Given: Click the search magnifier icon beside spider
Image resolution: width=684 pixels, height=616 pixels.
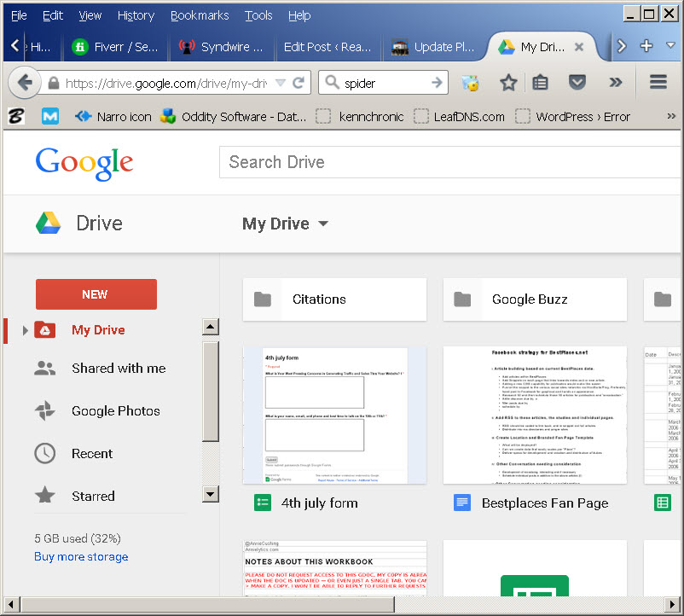Looking at the screenshot, I should point(332,82).
